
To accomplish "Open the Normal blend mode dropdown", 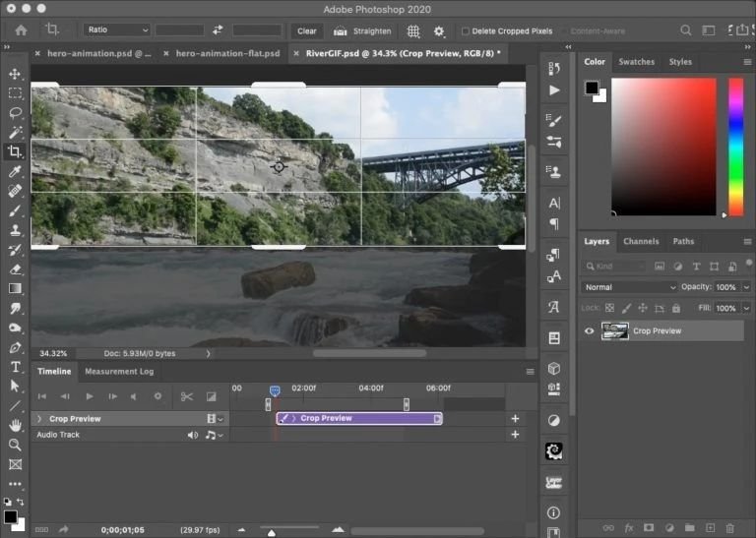I will pos(630,287).
